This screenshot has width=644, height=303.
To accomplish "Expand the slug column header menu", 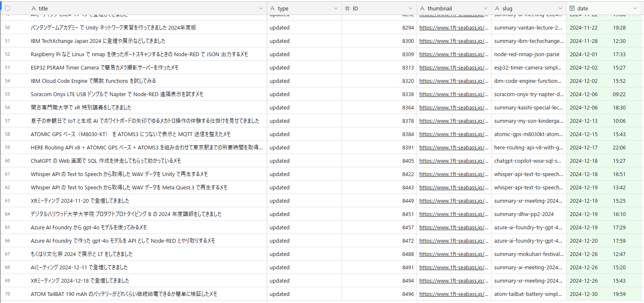I will (x=560, y=8).
